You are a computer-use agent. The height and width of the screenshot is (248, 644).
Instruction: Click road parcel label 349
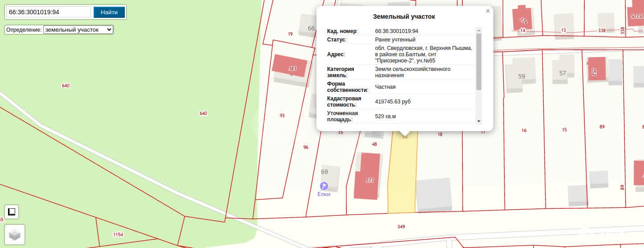coord(401,227)
